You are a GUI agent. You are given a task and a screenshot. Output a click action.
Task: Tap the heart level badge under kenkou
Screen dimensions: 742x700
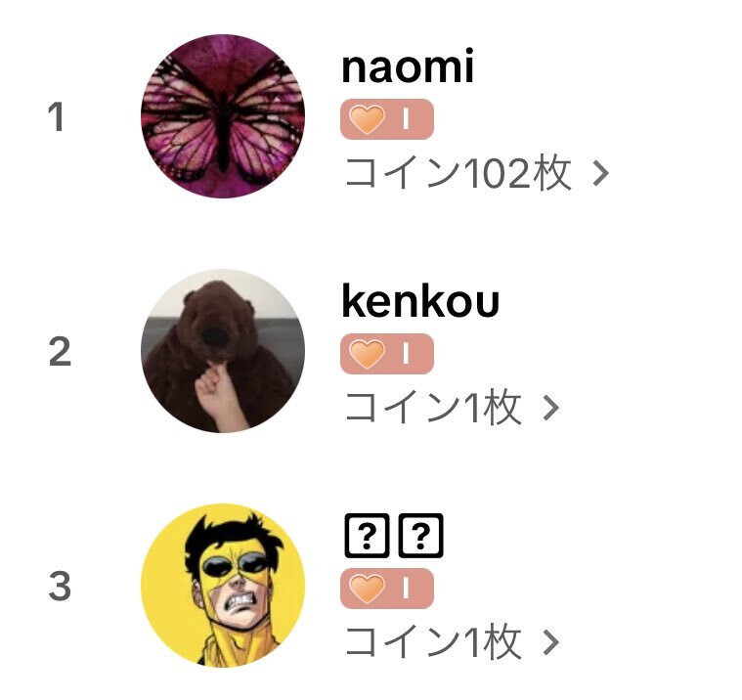387,354
